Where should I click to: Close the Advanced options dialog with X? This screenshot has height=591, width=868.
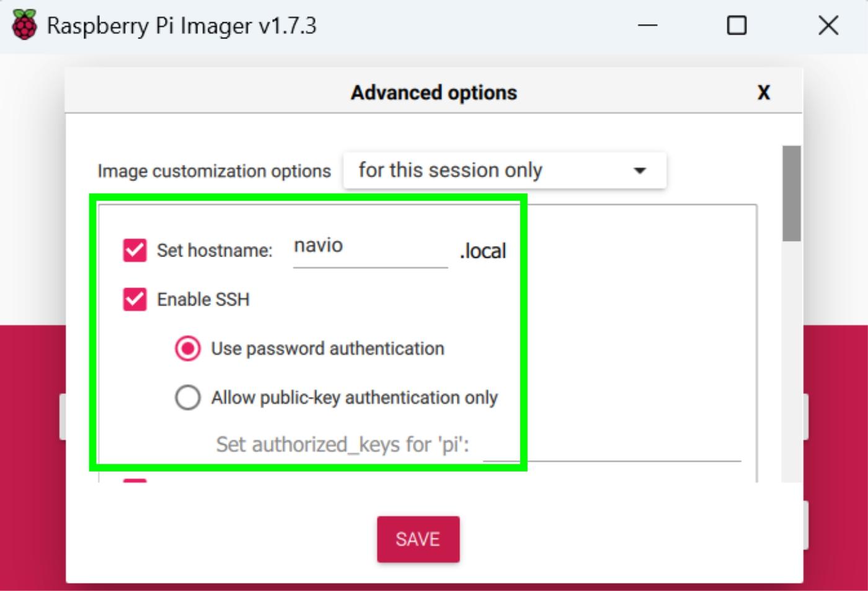pyautogui.click(x=764, y=92)
